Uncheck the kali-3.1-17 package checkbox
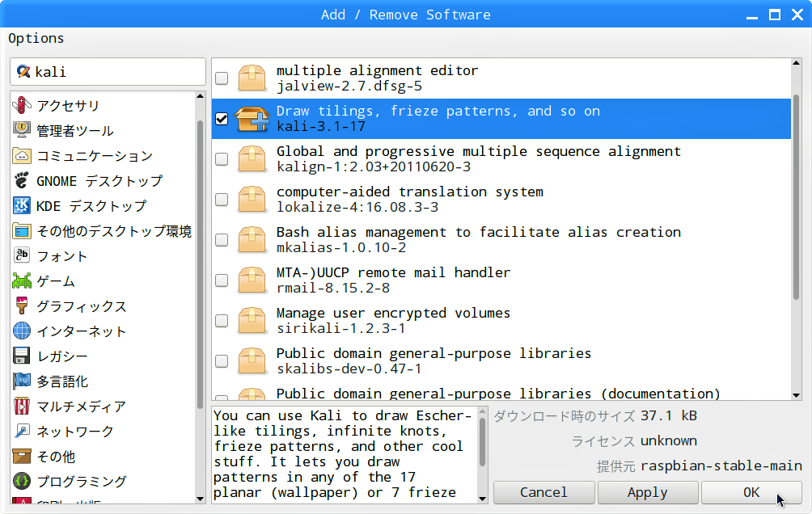Image resolution: width=812 pixels, height=514 pixels. 222,119
